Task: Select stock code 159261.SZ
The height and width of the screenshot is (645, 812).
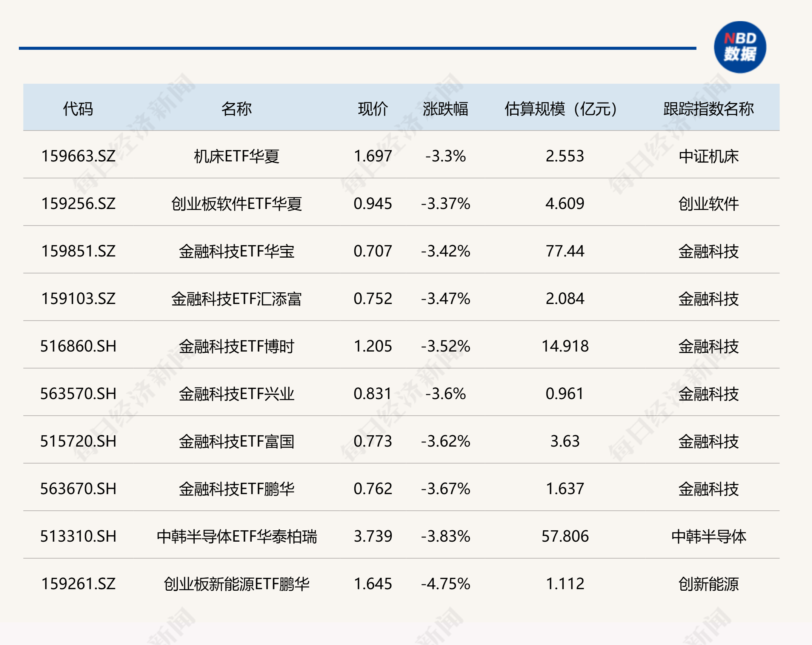Action: tap(78, 584)
